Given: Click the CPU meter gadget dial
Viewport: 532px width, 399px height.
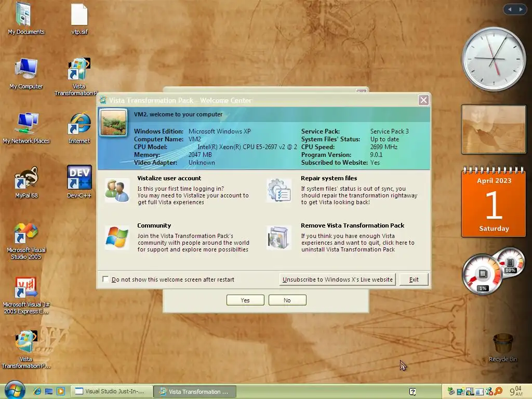Looking at the screenshot, I should 482,274.
